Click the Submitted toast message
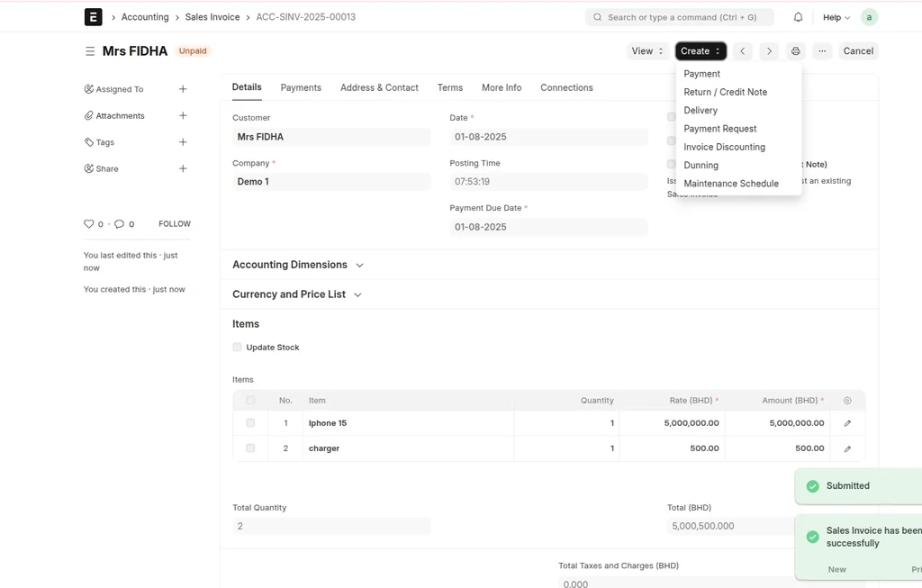The height and width of the screenshot is (588, 922). click(847, 485)
